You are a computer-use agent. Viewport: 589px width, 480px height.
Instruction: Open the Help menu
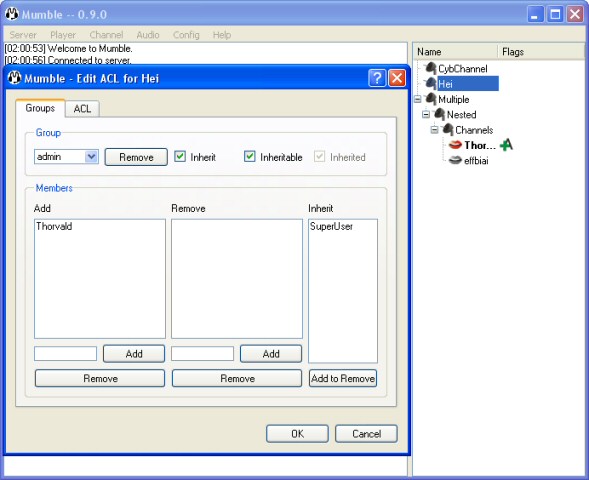(x=222, y=35)
